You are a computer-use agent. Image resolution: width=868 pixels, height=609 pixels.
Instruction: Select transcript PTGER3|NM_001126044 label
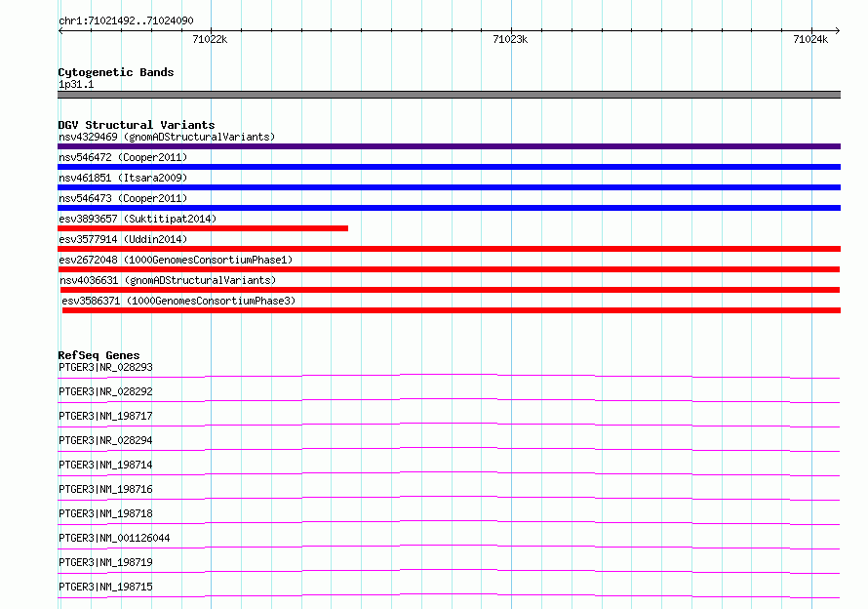tap(114, 538)
